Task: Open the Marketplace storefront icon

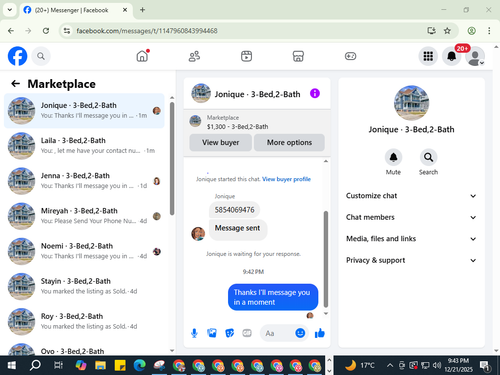Action: point(298,56)
